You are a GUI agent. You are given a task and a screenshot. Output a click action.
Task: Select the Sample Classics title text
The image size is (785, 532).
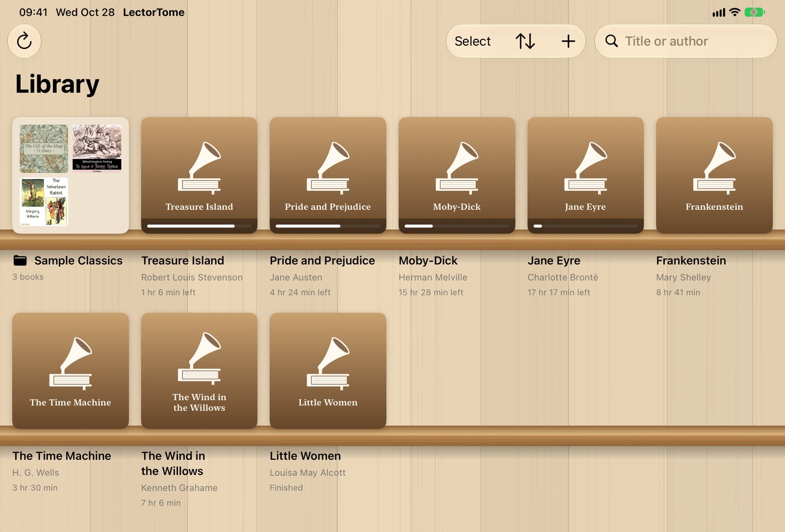click(78, 260)
